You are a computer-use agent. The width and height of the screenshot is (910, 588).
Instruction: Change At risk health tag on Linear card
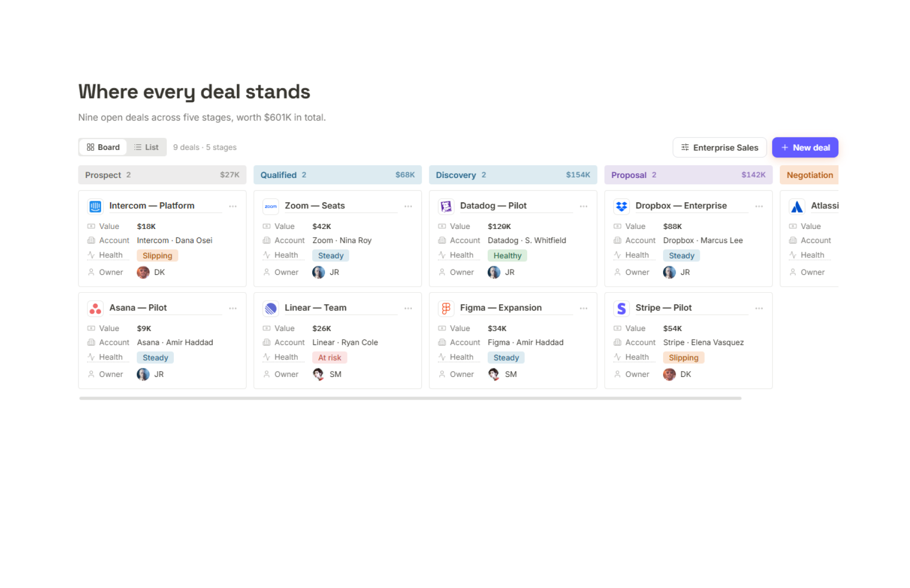coord(330,358)
